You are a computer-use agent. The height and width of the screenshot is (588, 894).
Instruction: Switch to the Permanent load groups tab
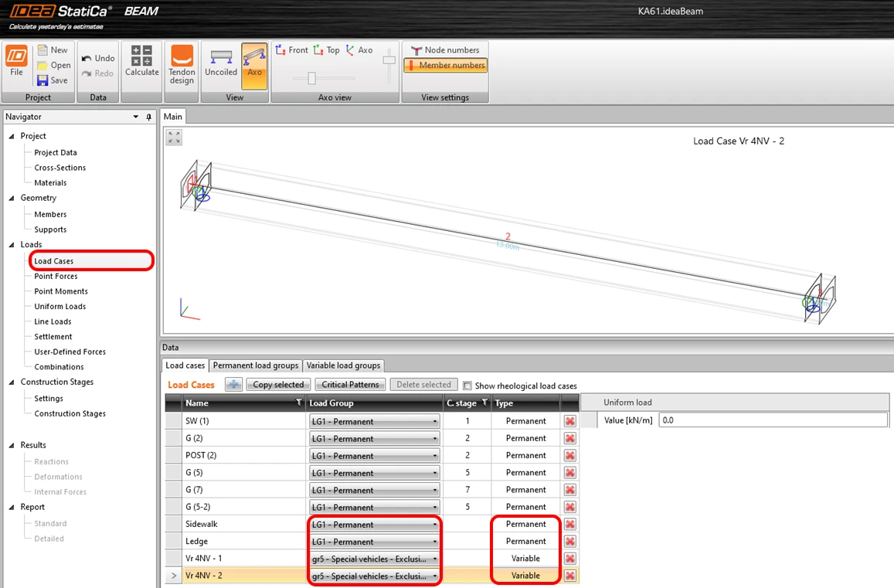point(256,365)
